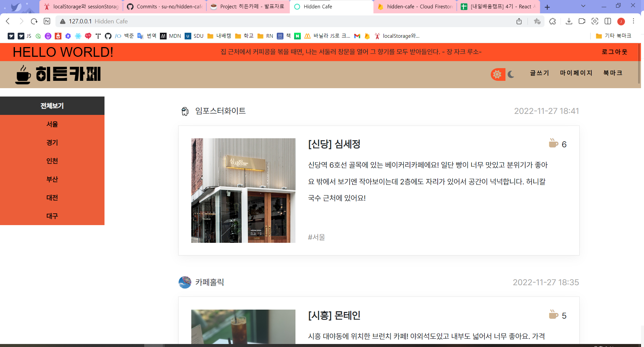Open the MDN bookmark

171,36
